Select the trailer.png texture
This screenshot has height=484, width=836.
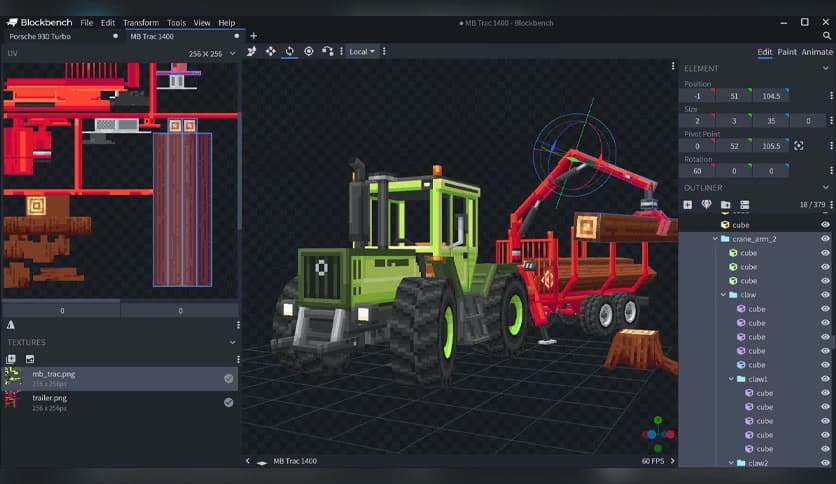coord(120,402)
